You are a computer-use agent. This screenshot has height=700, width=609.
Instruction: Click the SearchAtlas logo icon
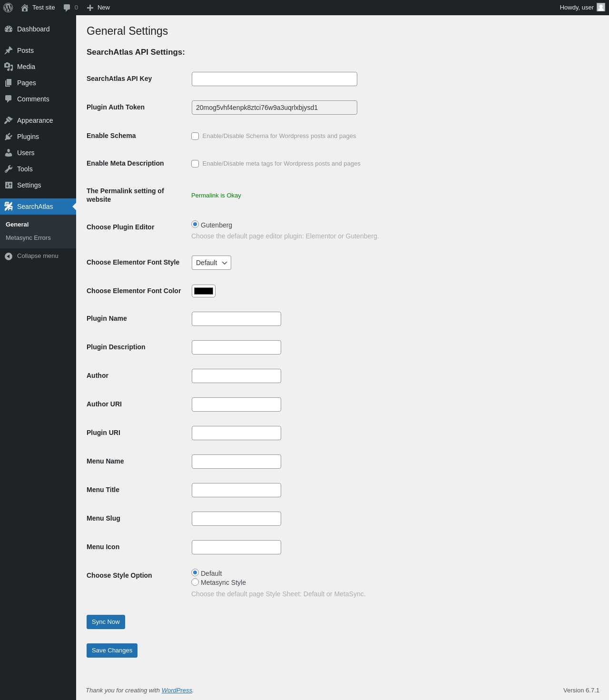coord(9,207)
